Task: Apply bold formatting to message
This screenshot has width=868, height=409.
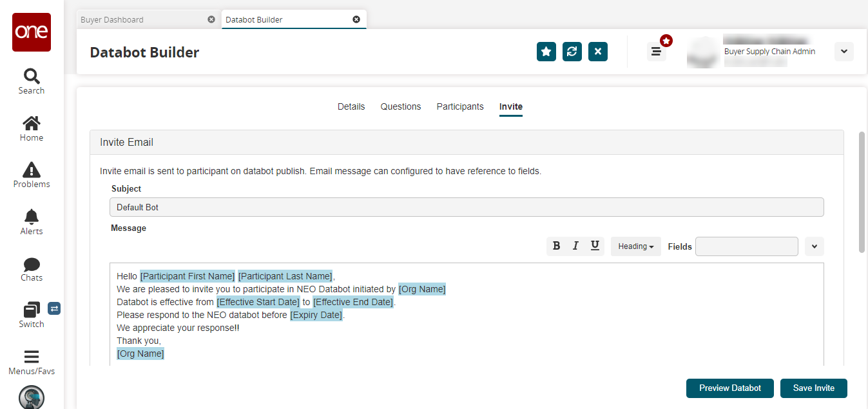Action: click(x=557, y=246)
